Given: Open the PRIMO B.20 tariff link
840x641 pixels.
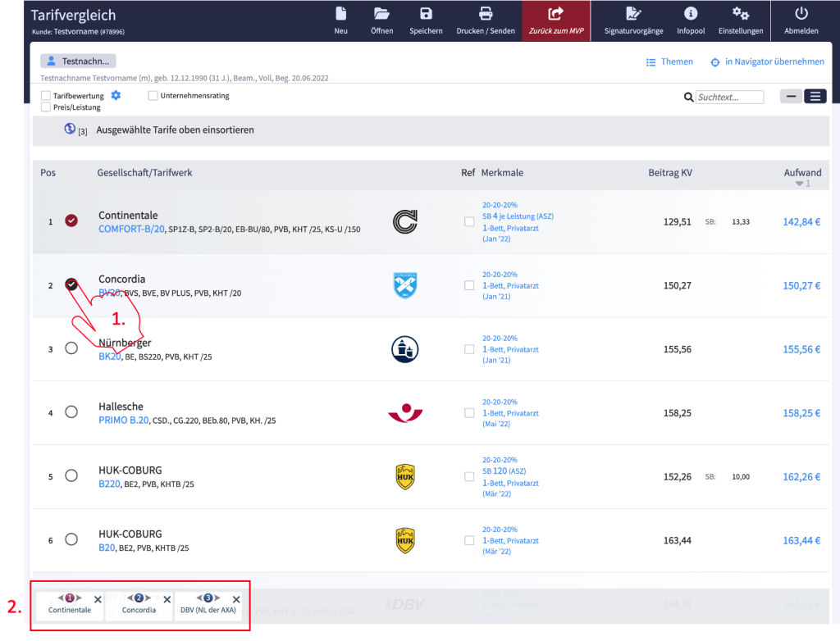Looking at the screenshot, I should [123, 421].
